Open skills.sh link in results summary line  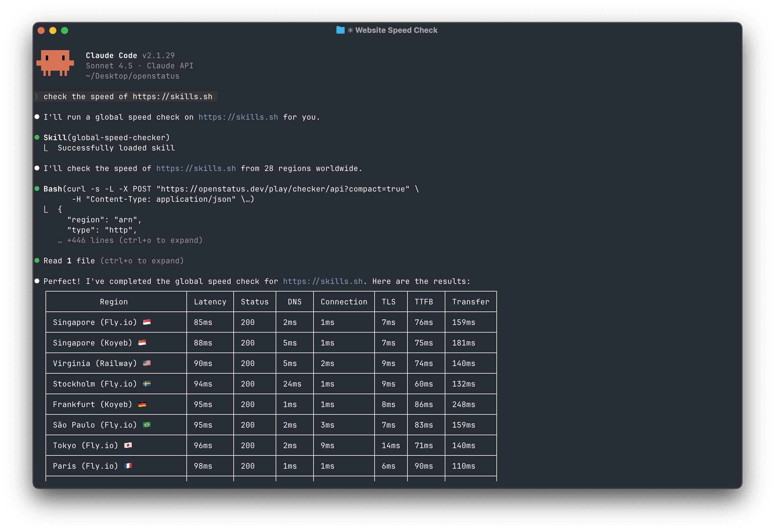[x=322, y=281]
